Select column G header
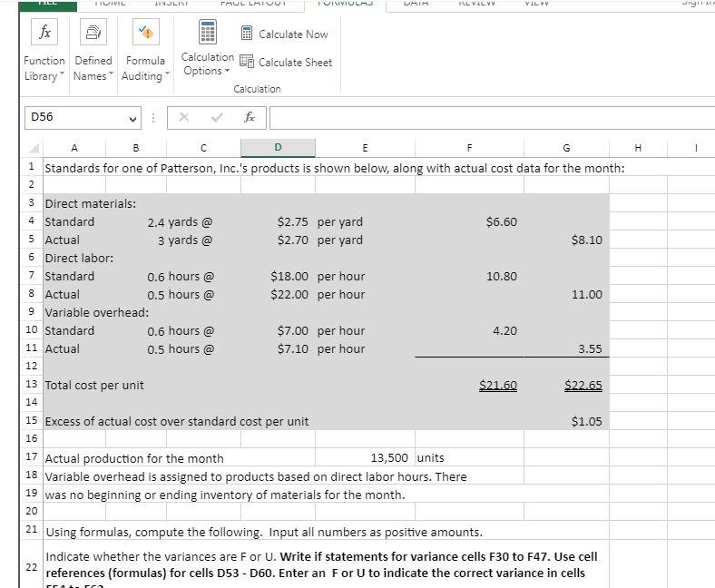 [566, 148]
